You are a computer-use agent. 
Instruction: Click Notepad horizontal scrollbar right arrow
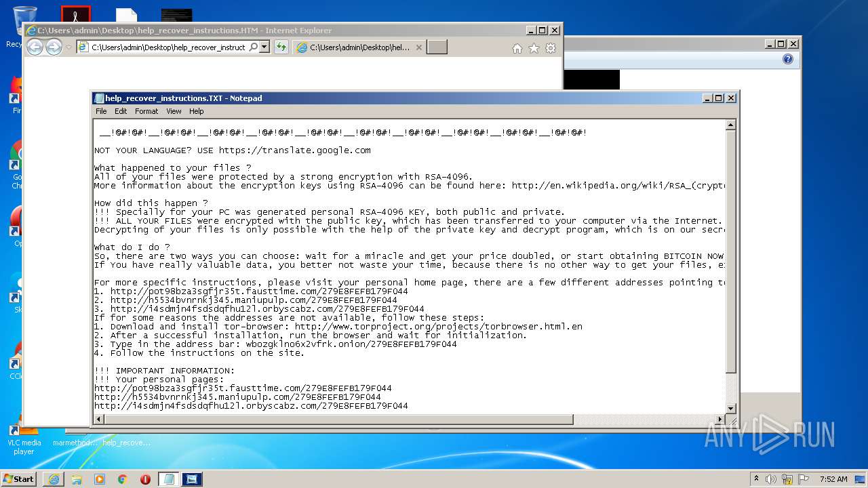(720, 420)
